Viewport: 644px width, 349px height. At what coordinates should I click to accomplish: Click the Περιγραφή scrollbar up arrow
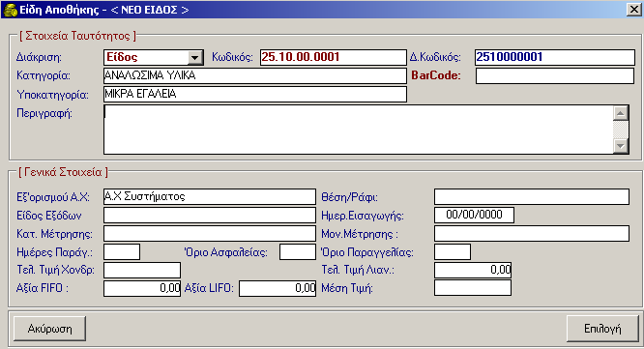[620, 113]
